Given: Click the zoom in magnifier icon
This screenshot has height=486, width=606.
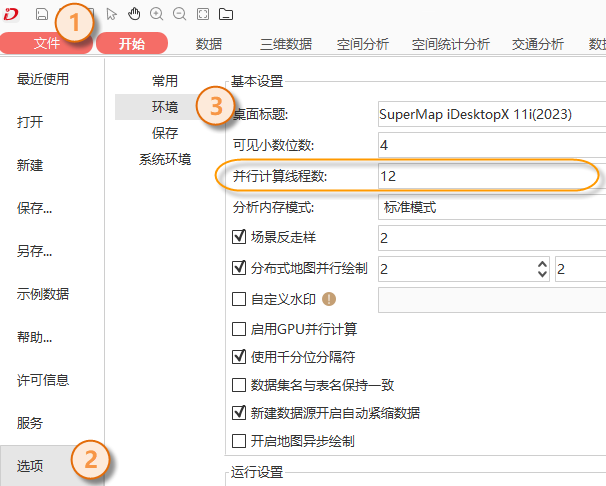Looking at the screenshot, I should 156,14.
